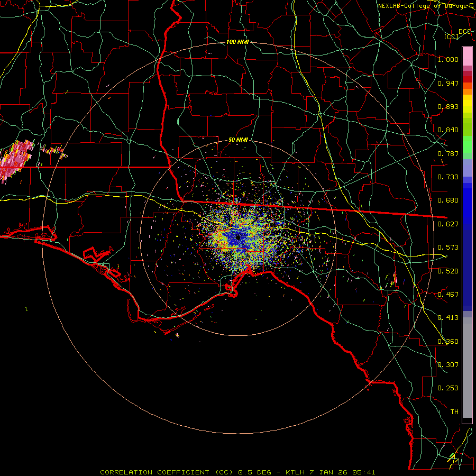Select the 0.360 scale value
This screenshot has width=476, height=476.
[448, 342]
